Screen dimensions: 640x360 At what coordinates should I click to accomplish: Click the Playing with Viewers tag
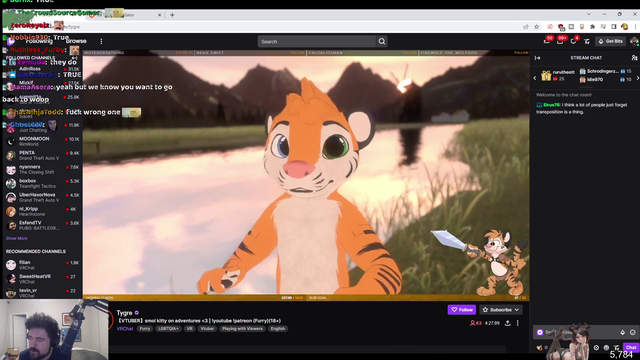[x=242, y=329]
